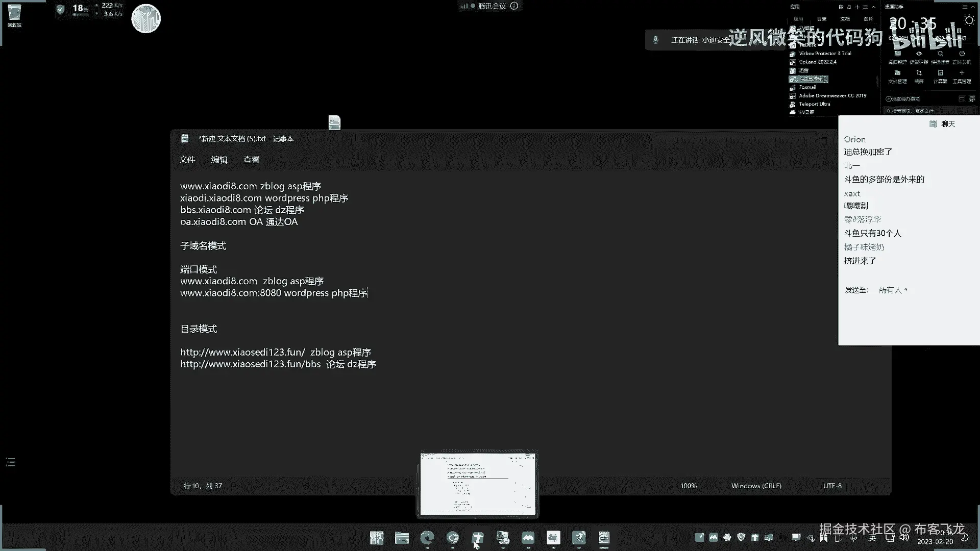Open the 查看 menu in Notepad
Screen dimensions: 980x551
click(251, 160)
